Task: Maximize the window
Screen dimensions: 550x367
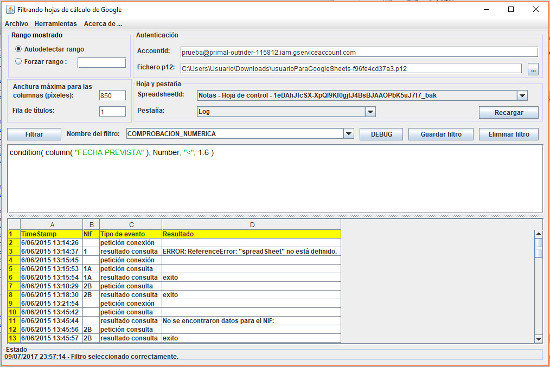Action: pyautogui.click(x=511, y=9)
